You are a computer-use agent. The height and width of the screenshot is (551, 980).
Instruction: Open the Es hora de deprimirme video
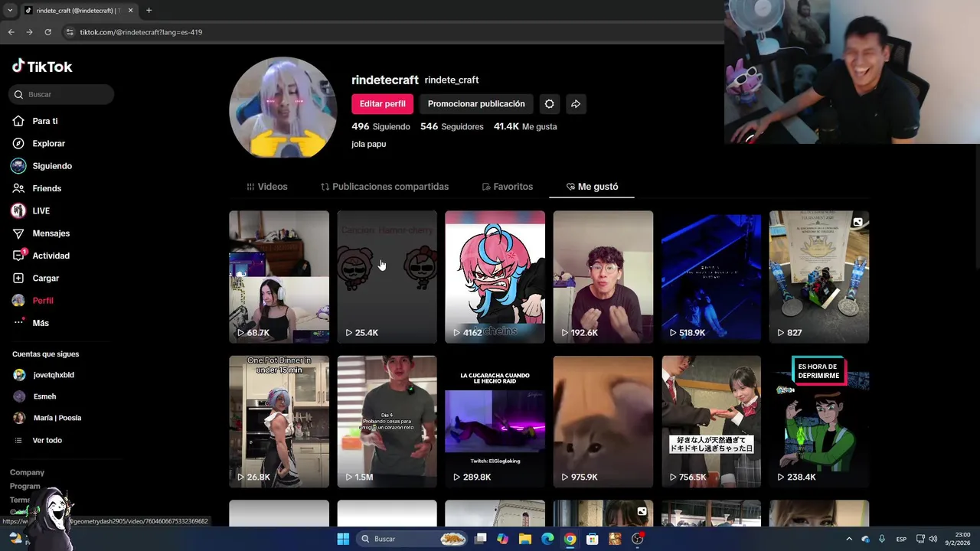[819, 422]
